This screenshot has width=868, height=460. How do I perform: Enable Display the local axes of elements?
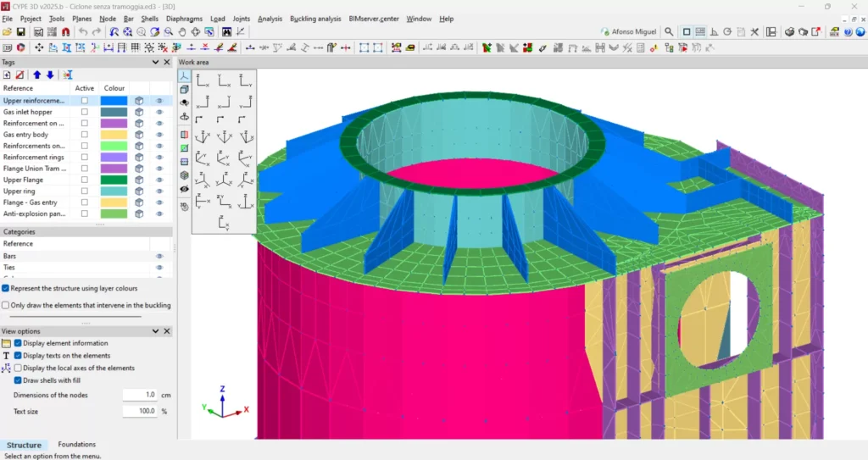(18, 368)
